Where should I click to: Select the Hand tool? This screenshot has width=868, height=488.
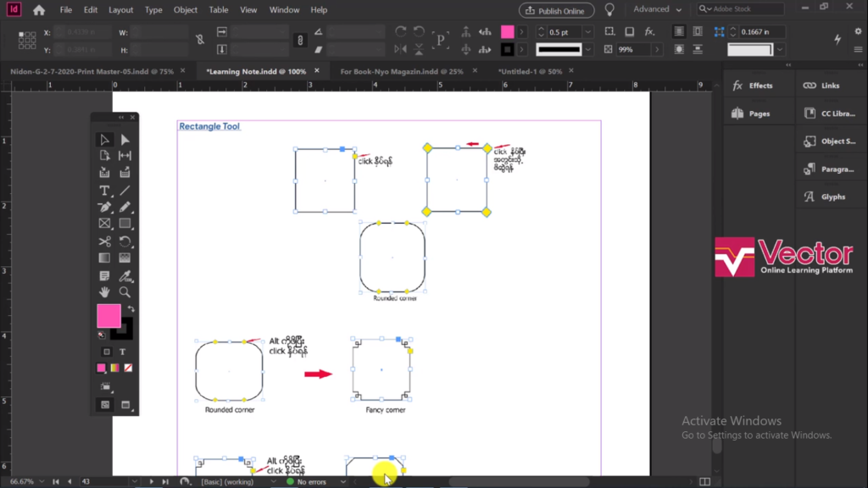pos(104,292)
